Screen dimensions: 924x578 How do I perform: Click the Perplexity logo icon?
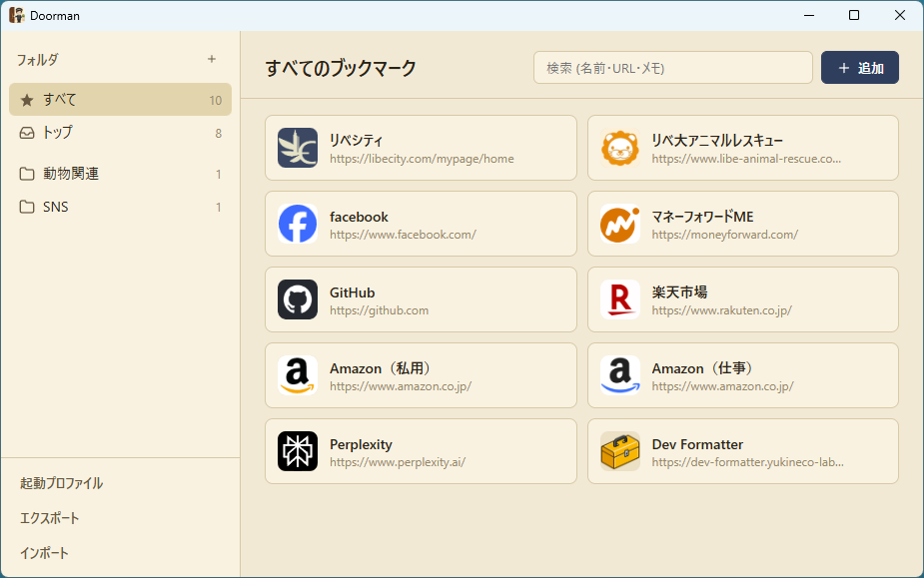pyautogui.click(x=298, y=451)
